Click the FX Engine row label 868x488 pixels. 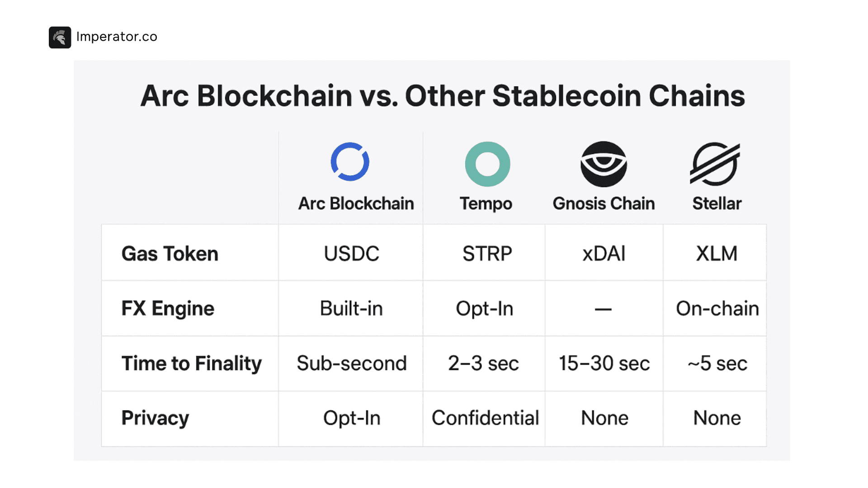coord(168,309)
